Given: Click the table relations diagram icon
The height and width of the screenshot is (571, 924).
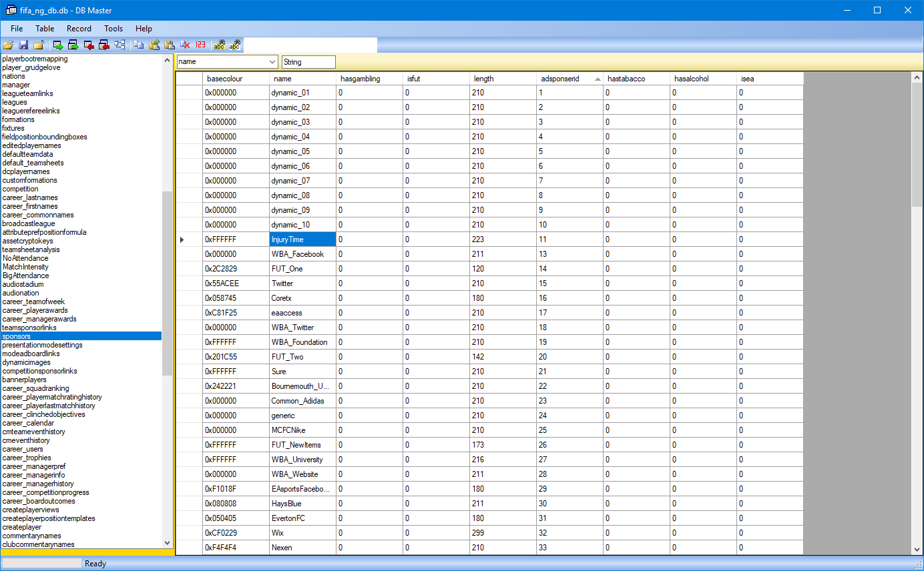Looking at the screenshot, I should (x=120, y=45).
